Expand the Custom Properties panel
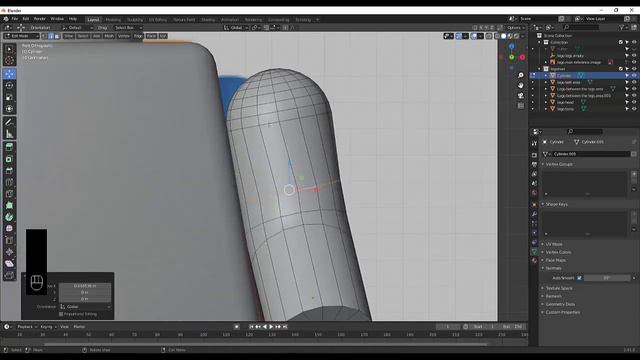Image resolution: width=640 pixels, height=360 pixels. 562,312
